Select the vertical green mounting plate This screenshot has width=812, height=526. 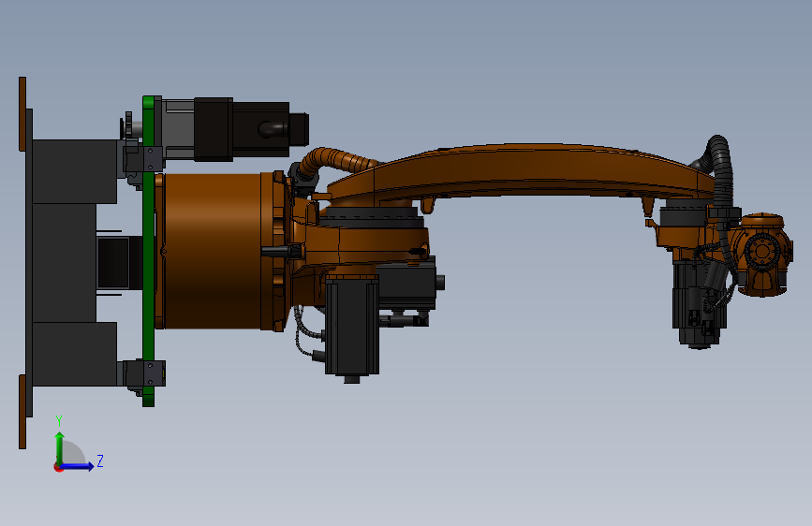pyautogui.click(x=149, y=251)
